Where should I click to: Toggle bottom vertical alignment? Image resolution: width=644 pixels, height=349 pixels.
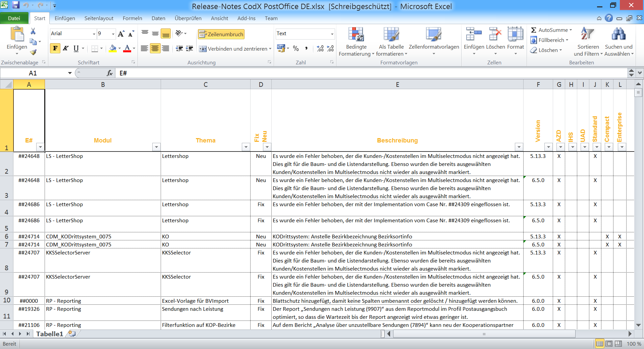(166, 34)
